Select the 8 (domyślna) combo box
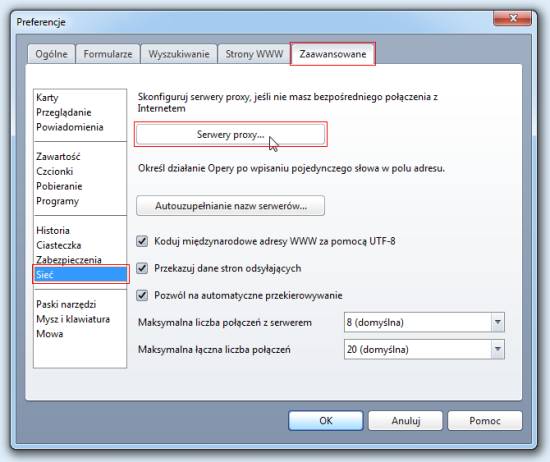550x462 pixels. point(424,322)
